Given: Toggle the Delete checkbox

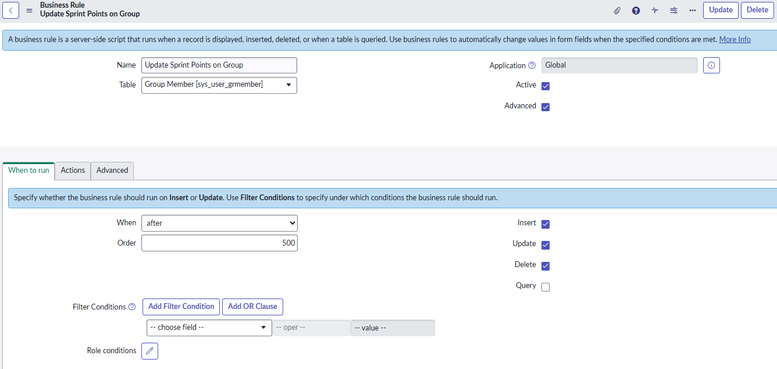Looking at the screenshot, I should [x=546, y=266].
